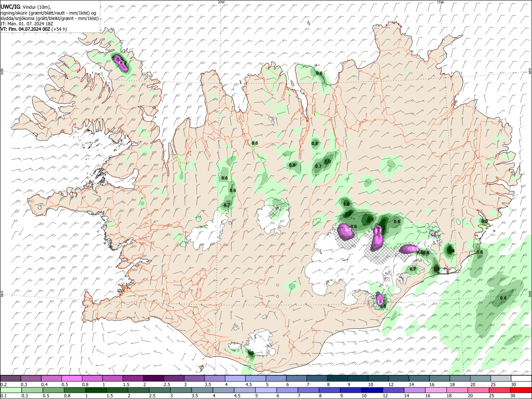Click the '0.9' precipitation value label
Screen dimensions: 532x399
[484, 221]
